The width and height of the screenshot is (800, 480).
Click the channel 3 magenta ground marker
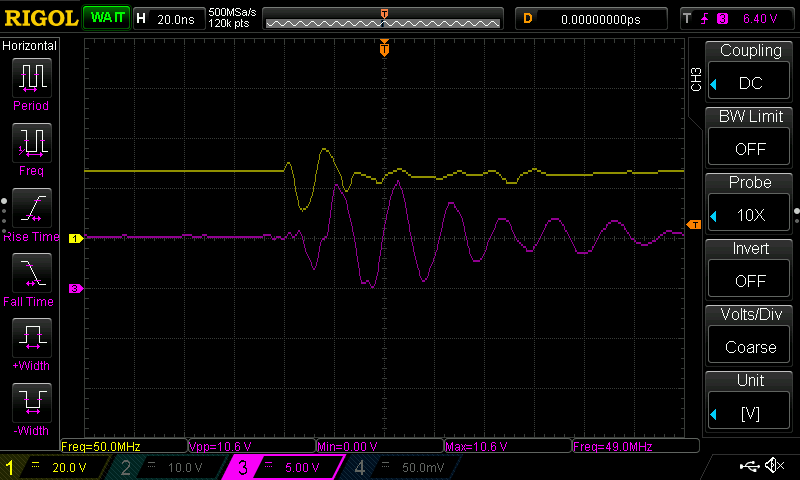tap(76, 289)
